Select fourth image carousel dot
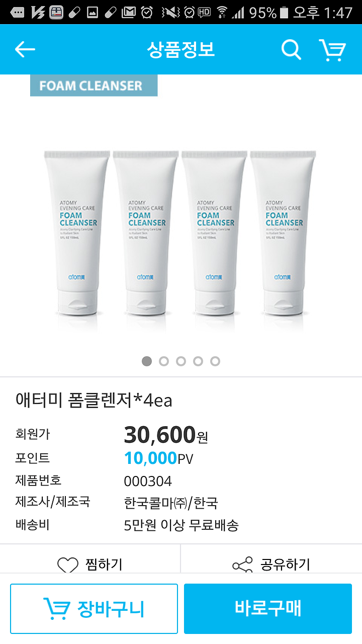This screenshot has height=644, width=362. (198, 361)
